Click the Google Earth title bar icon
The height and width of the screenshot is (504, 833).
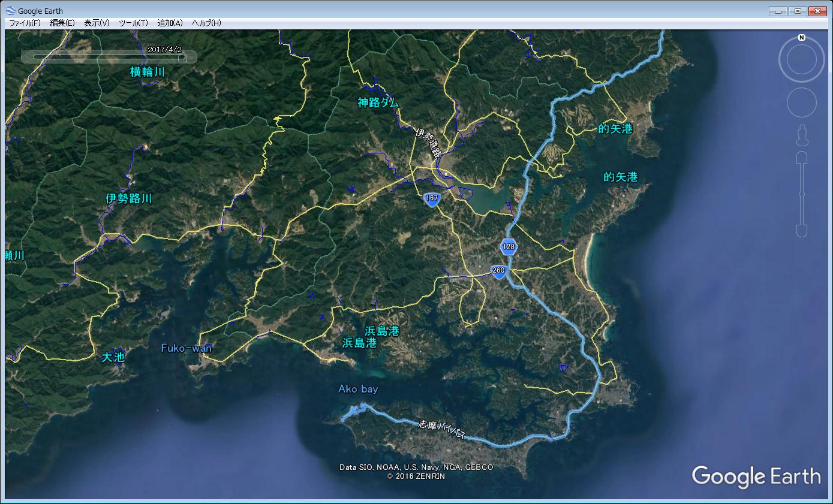pos(11,11)
